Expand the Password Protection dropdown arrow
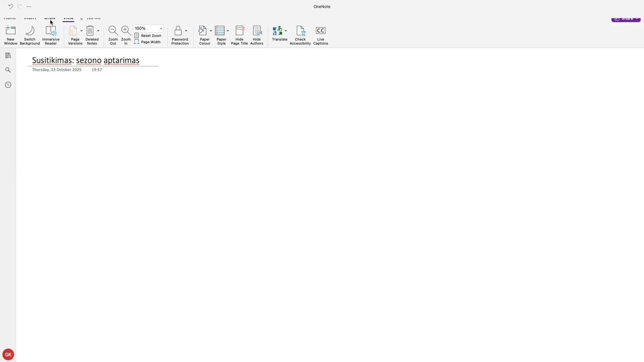 186,31
